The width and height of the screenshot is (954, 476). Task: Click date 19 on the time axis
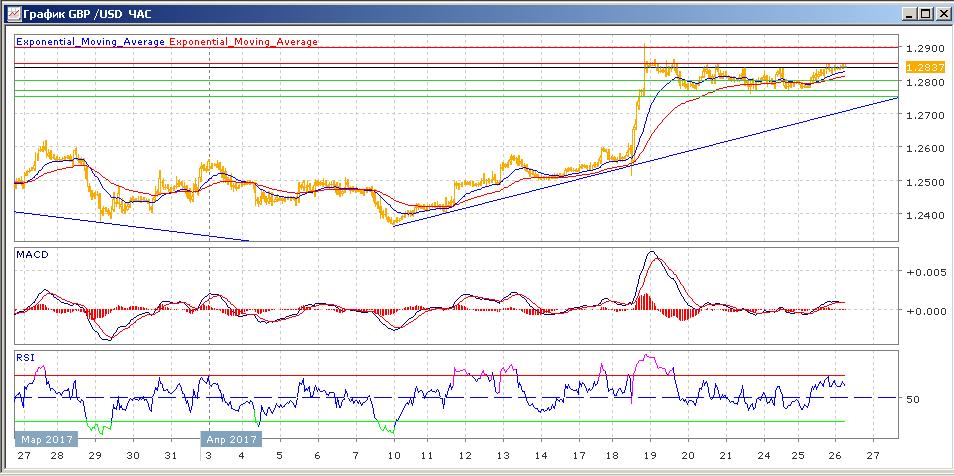(x=648, y=455)
